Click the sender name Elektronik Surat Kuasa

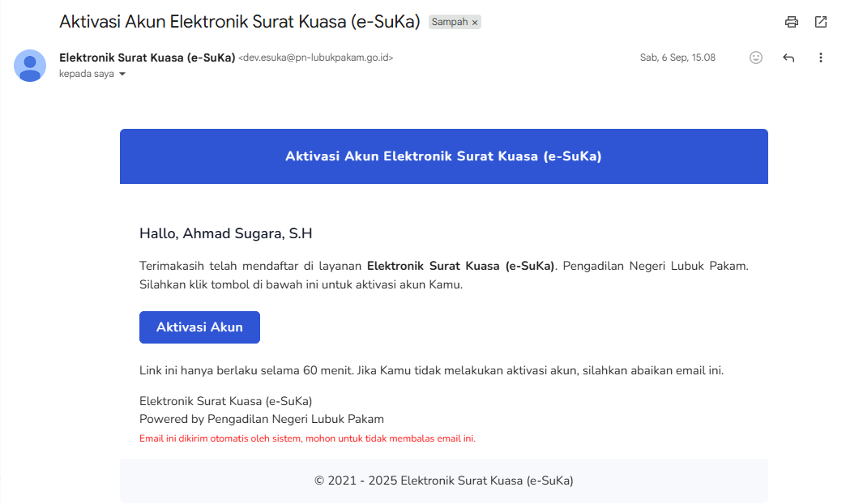click(147, 58)
